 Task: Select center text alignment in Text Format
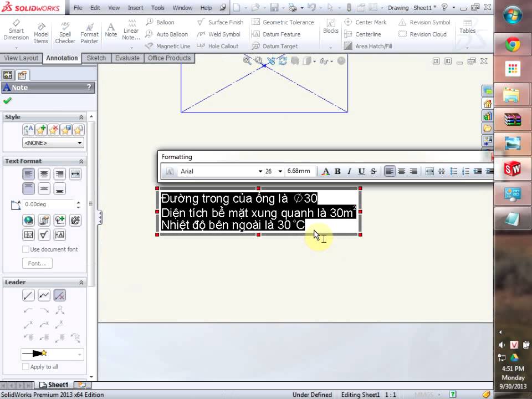click(x=44, y=174)
